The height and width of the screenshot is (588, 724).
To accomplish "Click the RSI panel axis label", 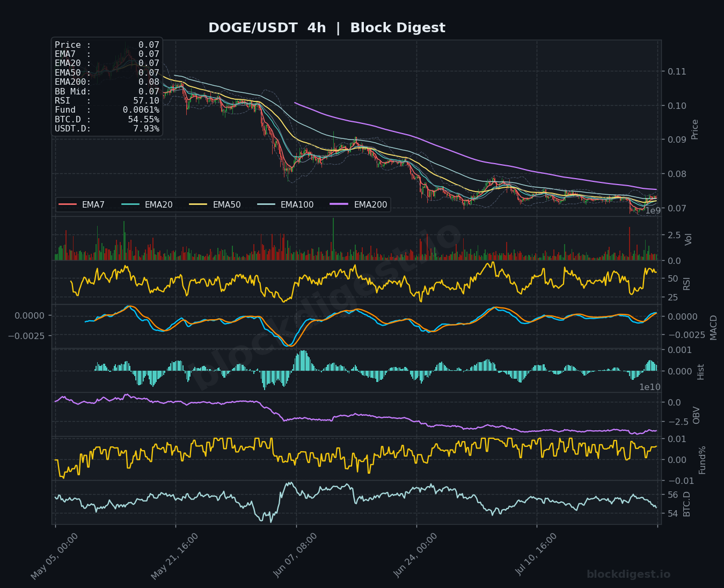I will pyautogui.click(x=687, y=283).
